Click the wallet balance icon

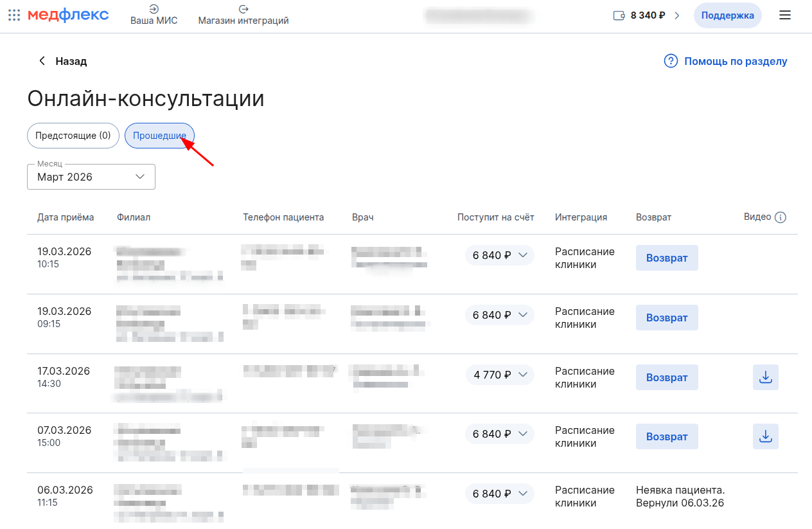619,15
